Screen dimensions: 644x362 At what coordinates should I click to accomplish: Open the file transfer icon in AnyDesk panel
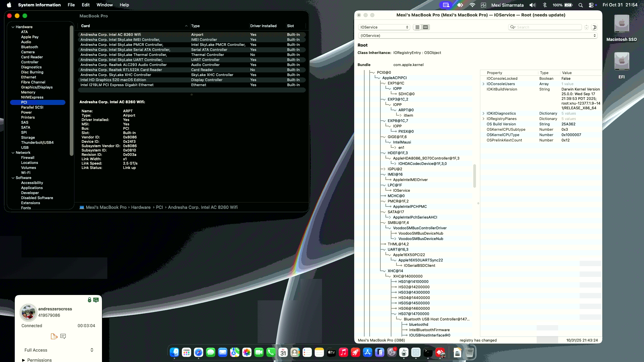click(x=54, y=336)
